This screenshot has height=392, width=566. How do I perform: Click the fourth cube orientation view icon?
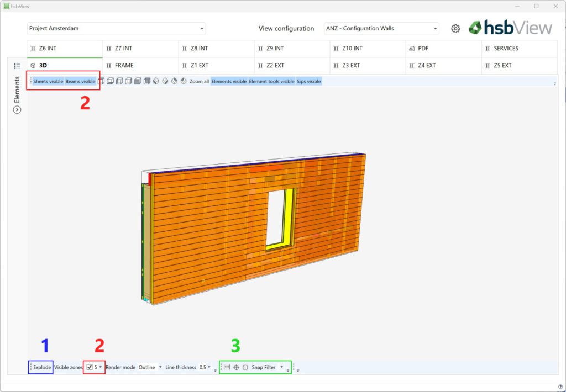(128, 81)
